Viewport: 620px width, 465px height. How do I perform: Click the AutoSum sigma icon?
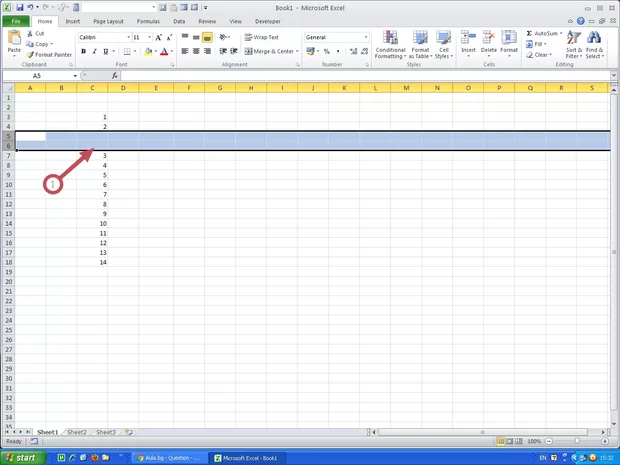pos(529,33)
